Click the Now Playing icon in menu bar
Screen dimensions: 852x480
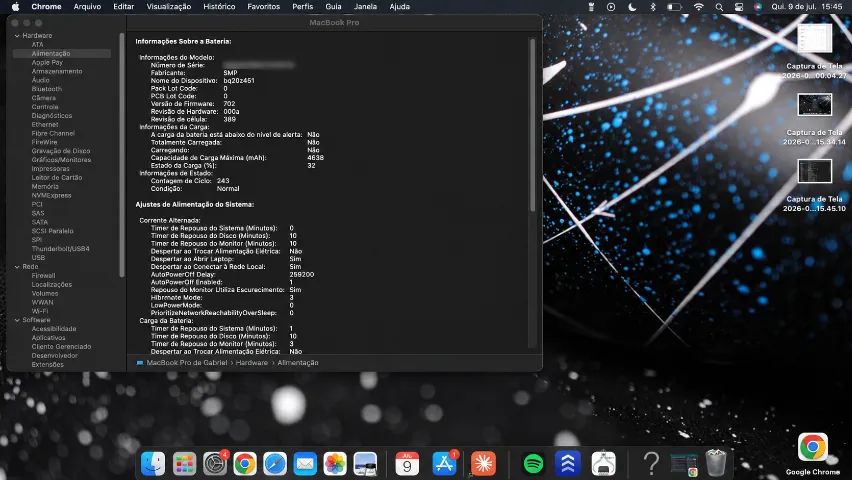click(x=611, y=7)
